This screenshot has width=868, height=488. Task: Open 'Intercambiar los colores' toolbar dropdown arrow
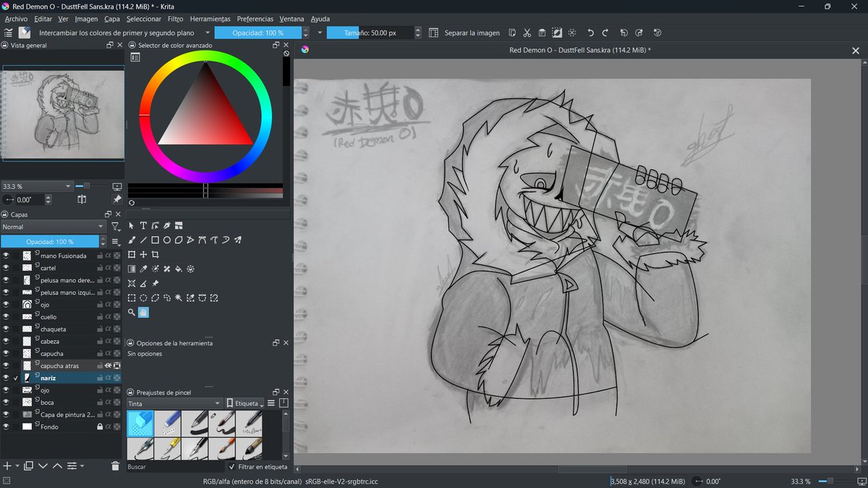(208, 33)
